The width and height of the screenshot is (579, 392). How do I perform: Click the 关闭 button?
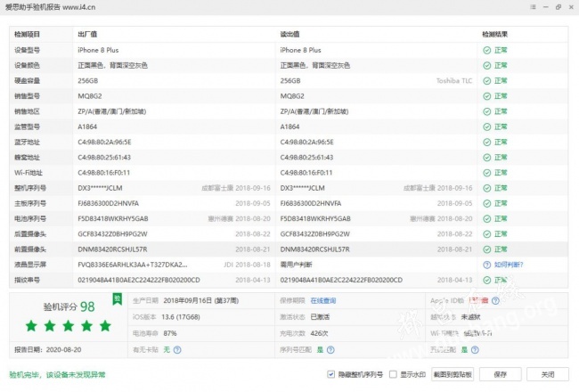(548, 374)
